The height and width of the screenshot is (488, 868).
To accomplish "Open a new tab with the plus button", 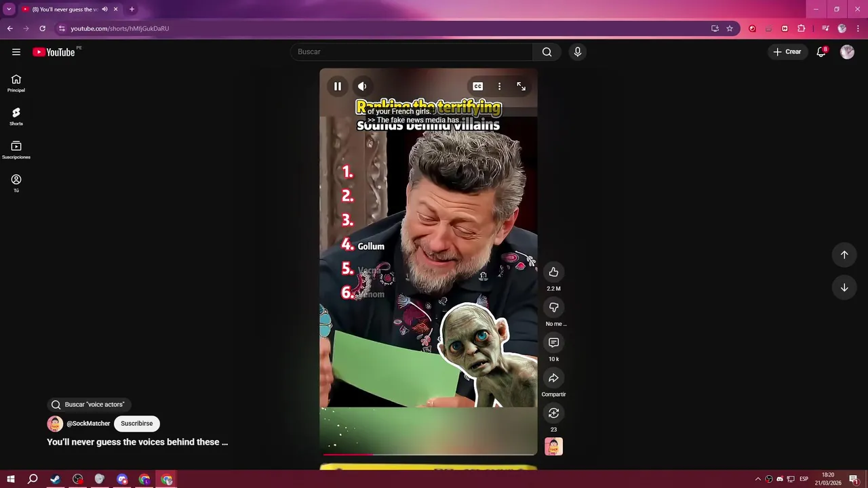I will point(132,9).
